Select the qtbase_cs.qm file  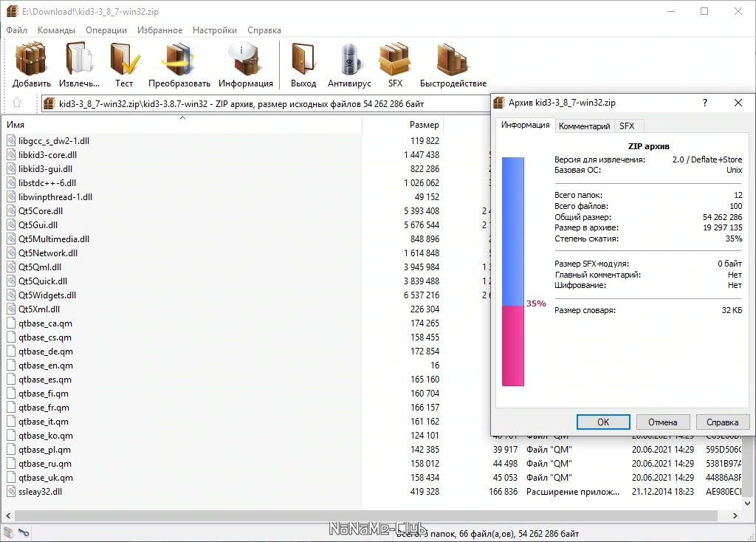point(45,337)
